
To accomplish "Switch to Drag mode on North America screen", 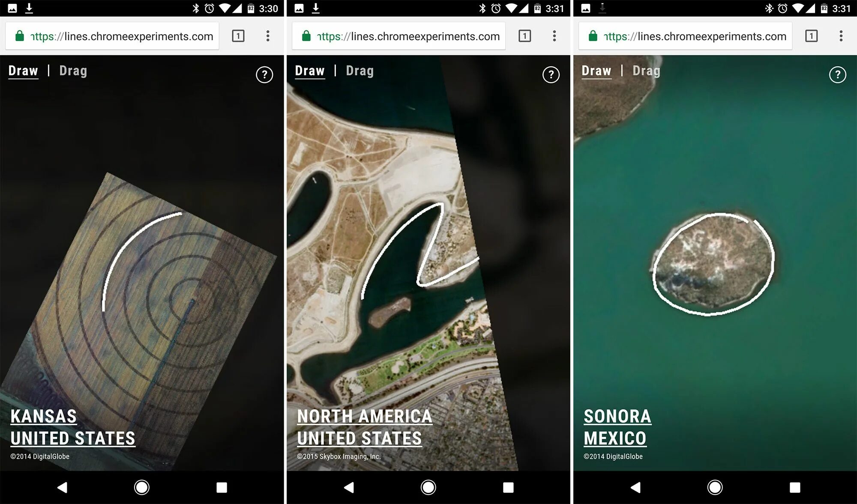I will coord(360,71).
